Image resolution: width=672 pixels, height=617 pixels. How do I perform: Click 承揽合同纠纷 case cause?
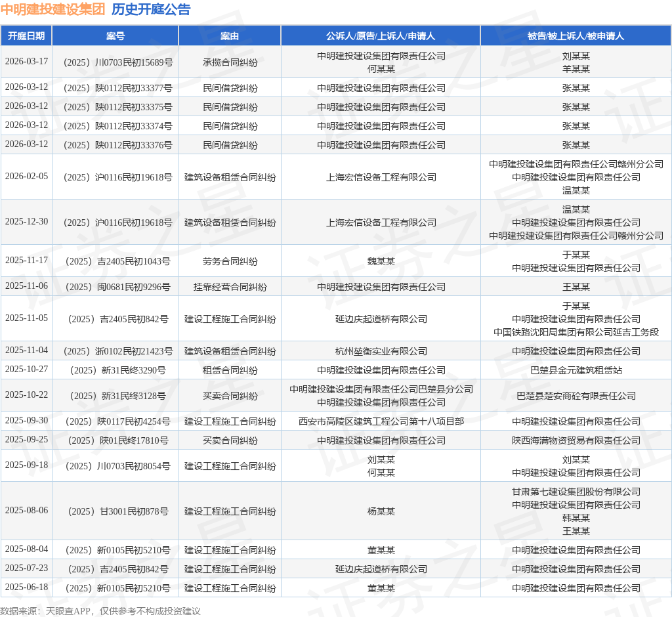tap(230, 62)
